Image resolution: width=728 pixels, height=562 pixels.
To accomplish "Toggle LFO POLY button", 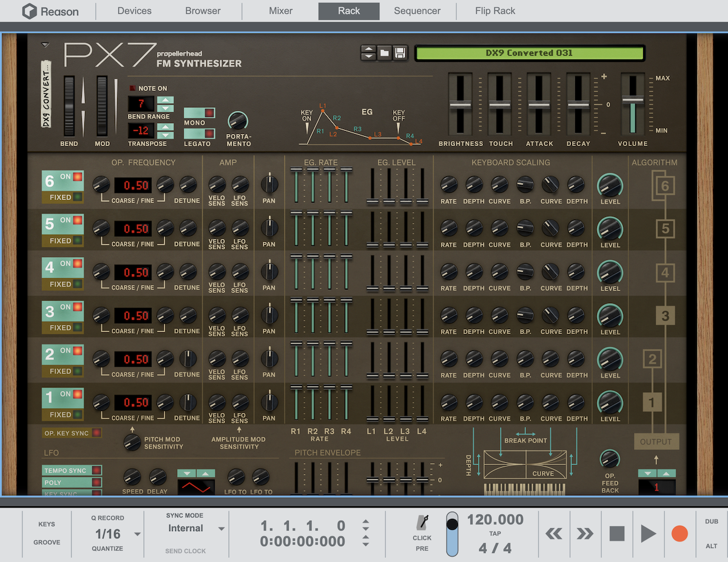I will click(x=72, y=483).
